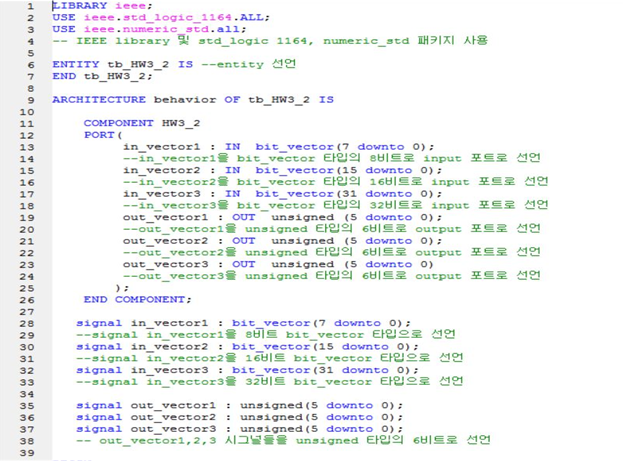This screenshot has width=623, height=464.
Task: Click line number 10 in the gutter
Action: pos(27,112)
